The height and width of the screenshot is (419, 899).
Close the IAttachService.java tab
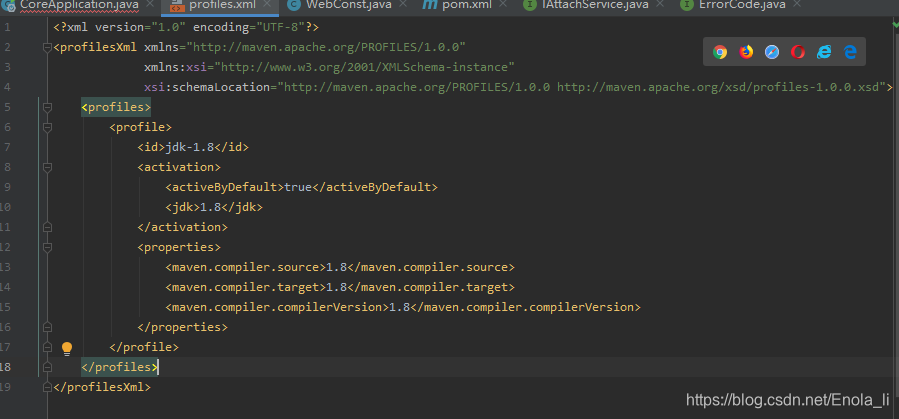click(x=660, y=5)
